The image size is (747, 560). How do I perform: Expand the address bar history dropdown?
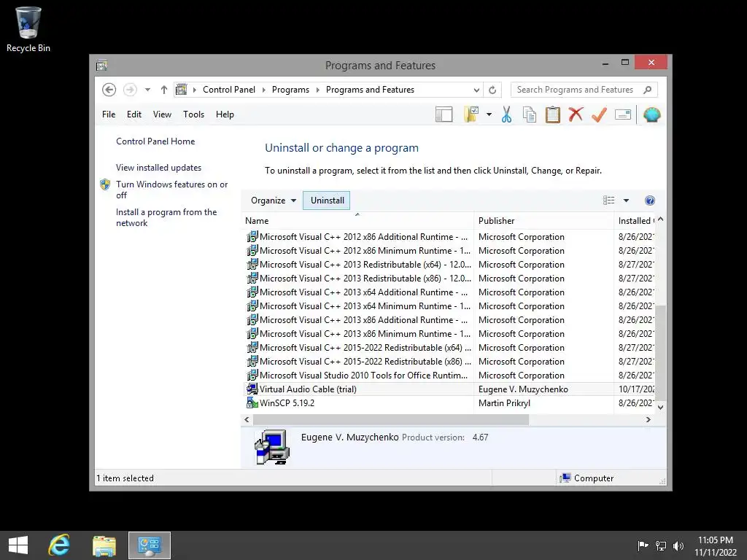pyautogui.click(x=476, y=90)
